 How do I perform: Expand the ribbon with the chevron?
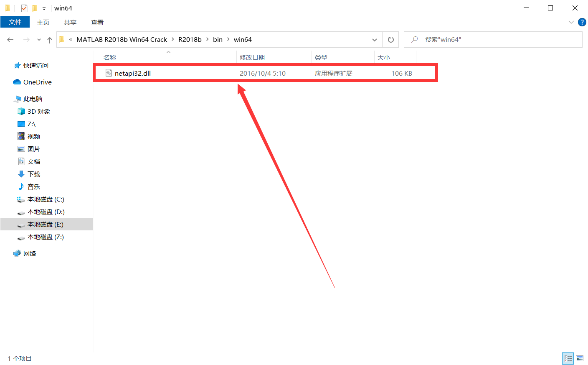[x=571, y=22]
